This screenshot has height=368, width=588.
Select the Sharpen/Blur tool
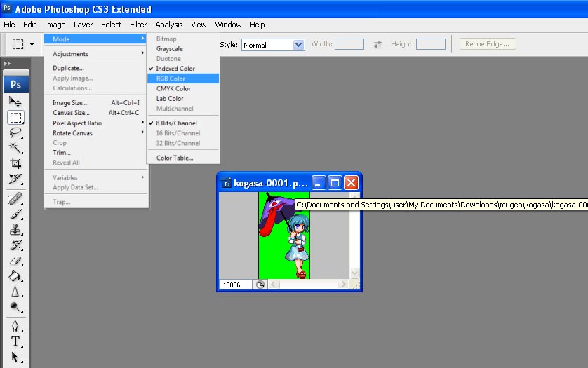15,291
